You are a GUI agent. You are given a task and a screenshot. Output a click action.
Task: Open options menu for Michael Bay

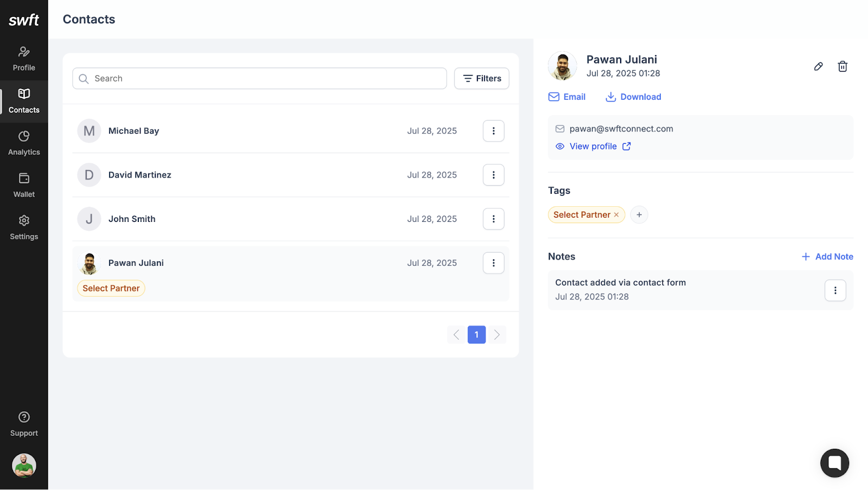(x=493, y=131)
